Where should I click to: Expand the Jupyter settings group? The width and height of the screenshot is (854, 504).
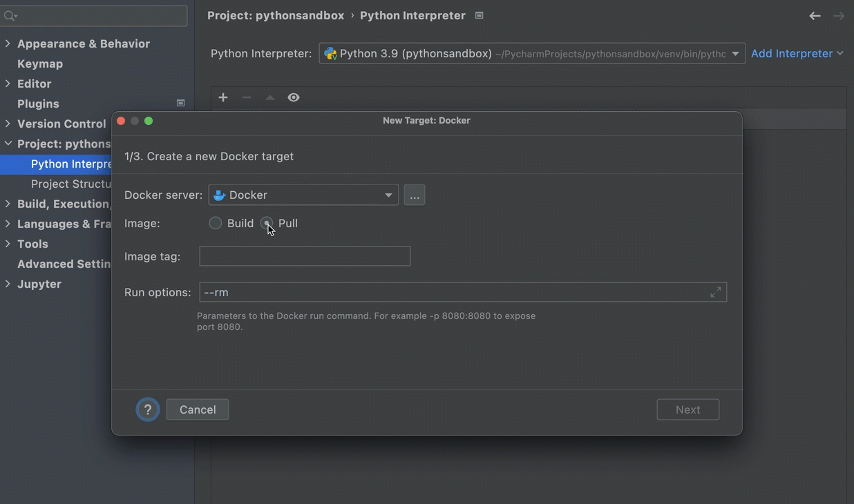coord(8,284)
